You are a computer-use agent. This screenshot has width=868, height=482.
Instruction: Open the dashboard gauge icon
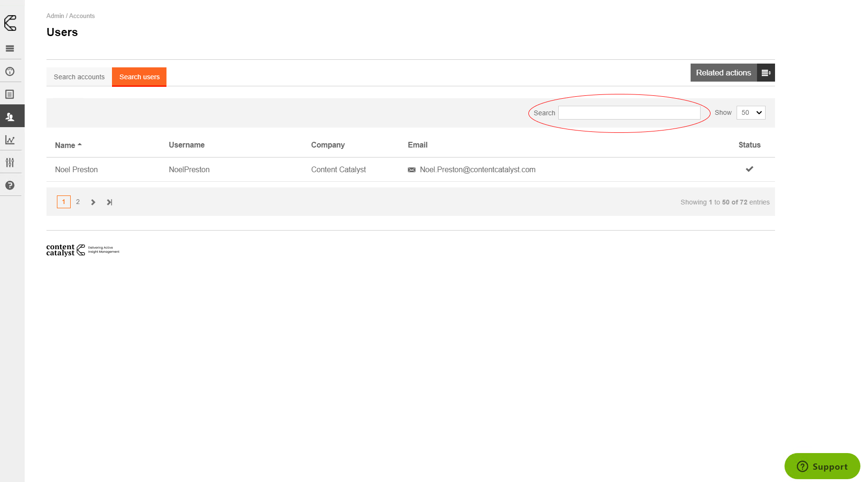10,72
